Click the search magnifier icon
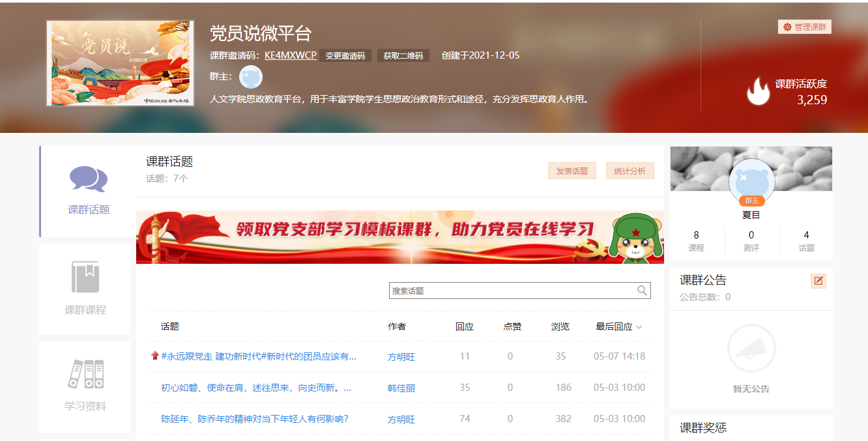 click(x=642, y=291)
